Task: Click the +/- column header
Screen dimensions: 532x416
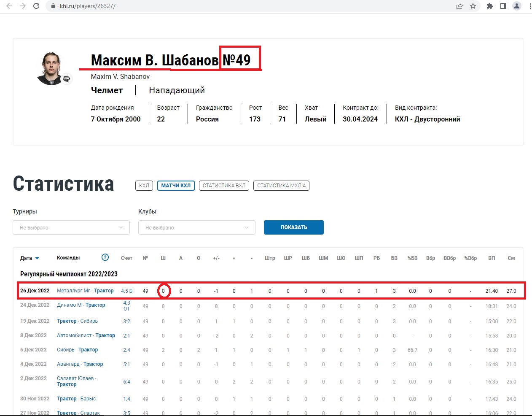Action: pos(216,258)
